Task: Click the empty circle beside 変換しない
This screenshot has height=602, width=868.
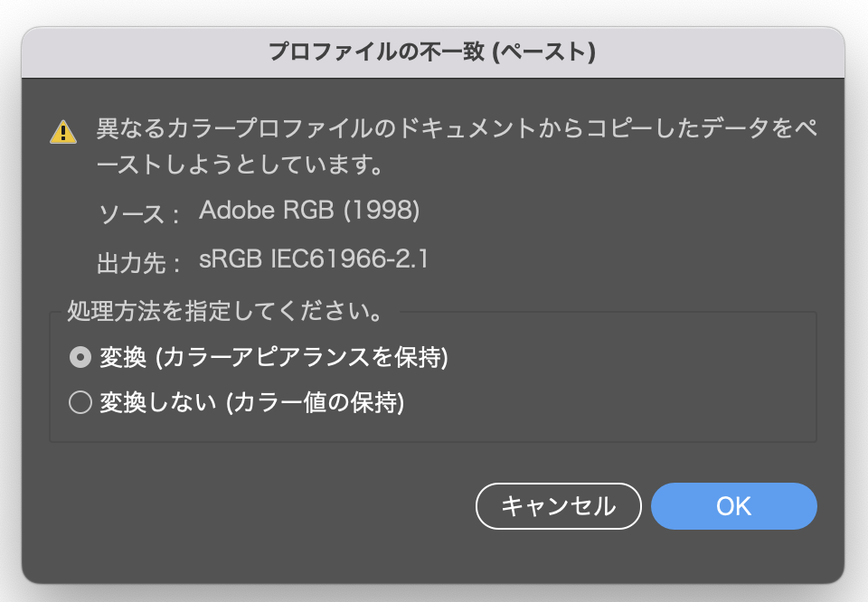Action: coord(80,403)
